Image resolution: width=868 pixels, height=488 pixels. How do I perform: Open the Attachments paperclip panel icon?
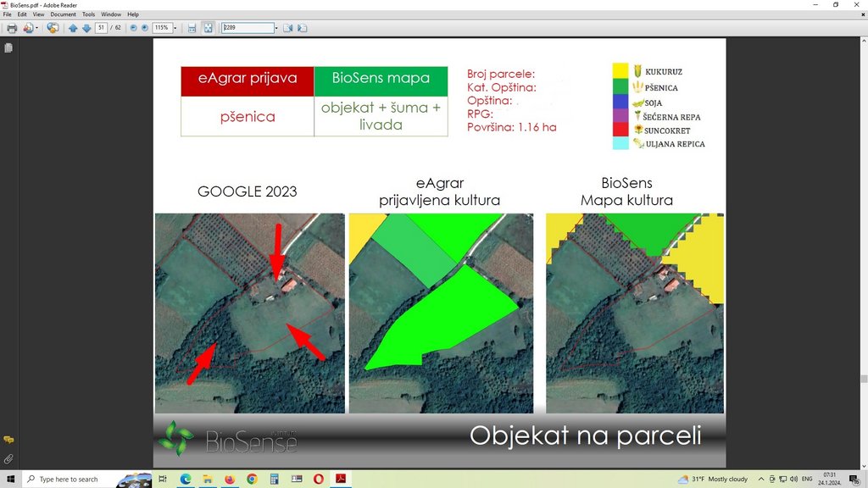8,458
